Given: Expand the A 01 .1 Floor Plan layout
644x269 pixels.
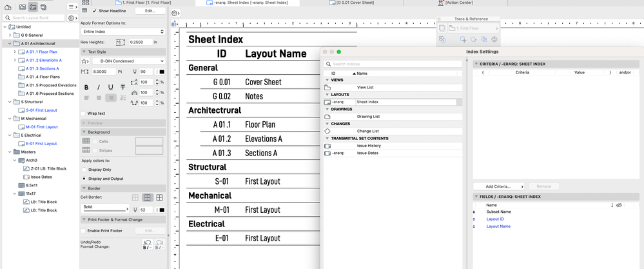Looking at the screenshot, I should point(15,52).
